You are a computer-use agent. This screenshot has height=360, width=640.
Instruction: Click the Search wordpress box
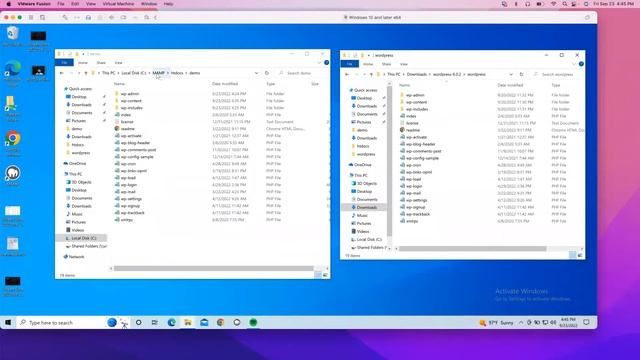(x=558, y=74)
